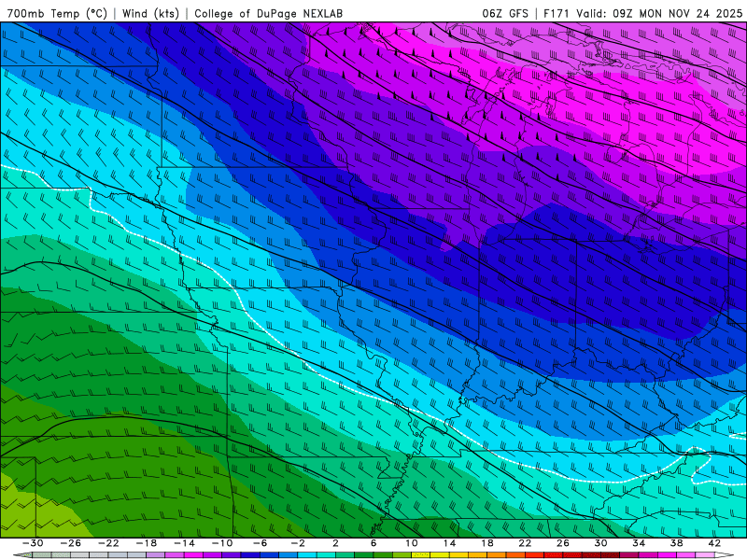
Task: Select the −10 label on the color scale
Action: tap(222, 543)
